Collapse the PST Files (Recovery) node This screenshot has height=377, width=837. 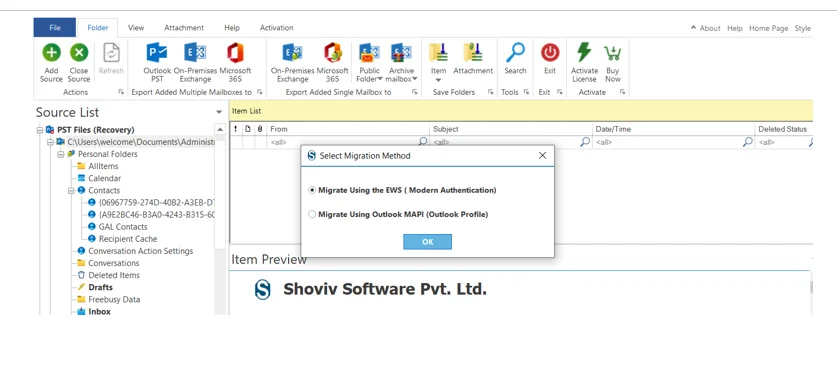(40, 130)
